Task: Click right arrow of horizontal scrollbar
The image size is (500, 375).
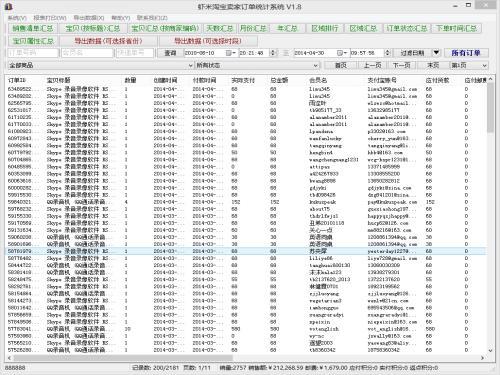Action: coord(482,358)
